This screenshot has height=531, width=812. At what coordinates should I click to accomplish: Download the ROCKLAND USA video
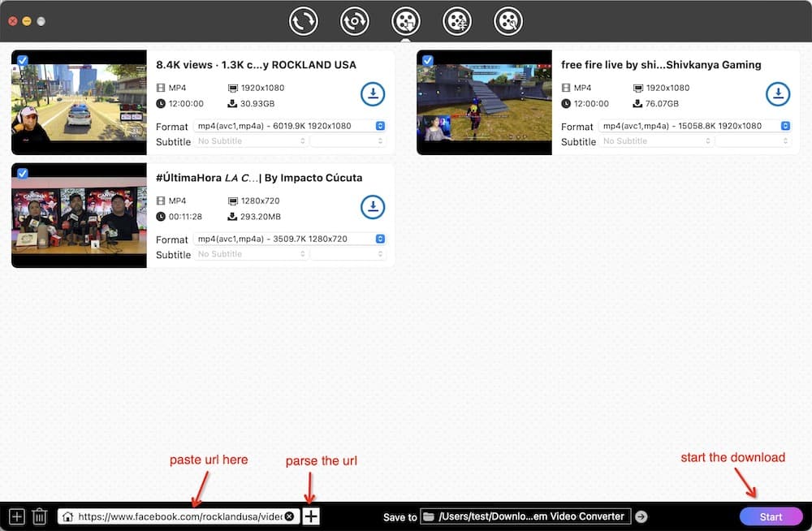(373, 94)
